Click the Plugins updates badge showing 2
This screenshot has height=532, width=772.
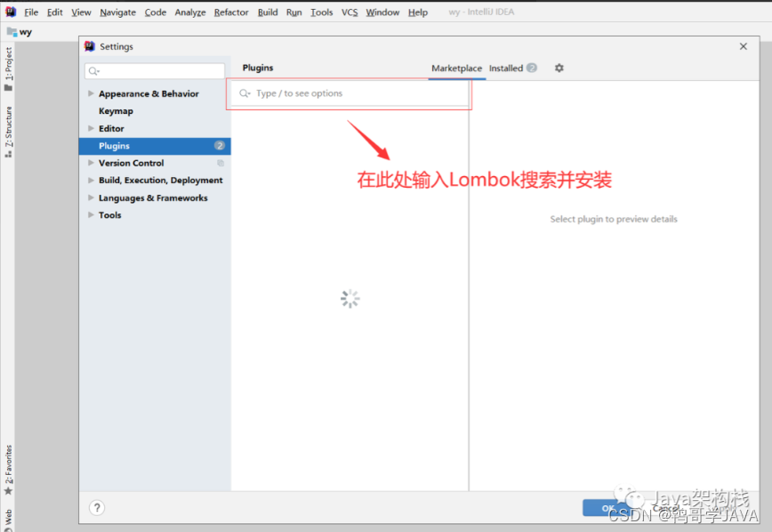coord(220,145)
